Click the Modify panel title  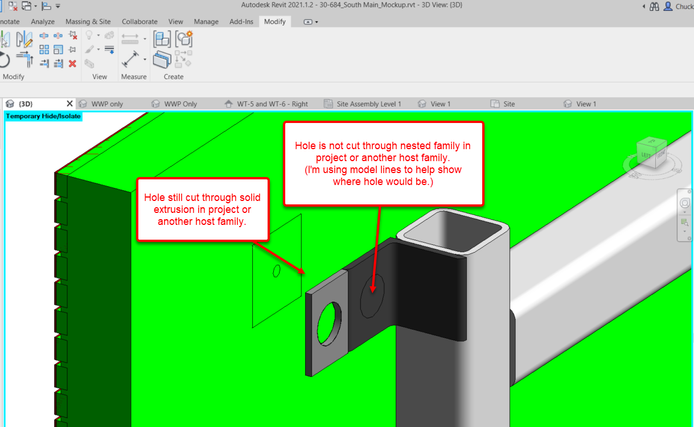click(x=13, y=77)
